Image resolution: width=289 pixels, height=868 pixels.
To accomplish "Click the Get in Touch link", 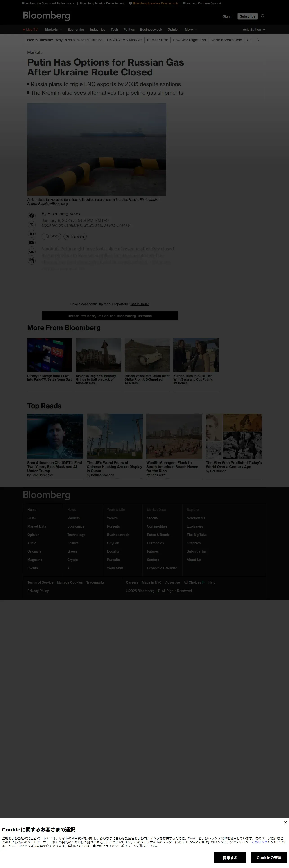I will click(x=140, y=304).
